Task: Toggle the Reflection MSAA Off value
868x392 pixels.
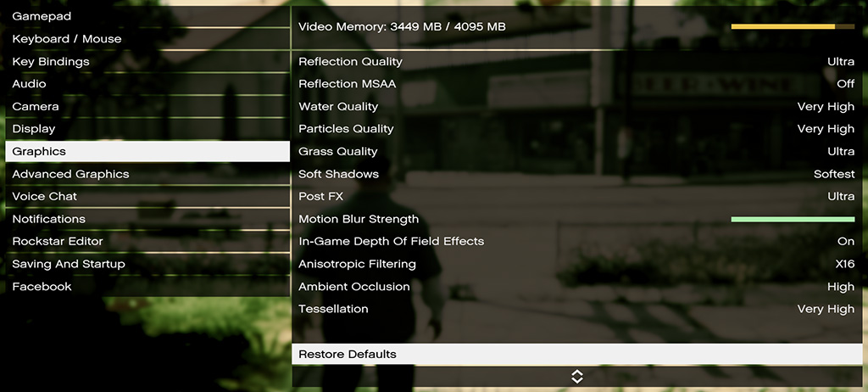Action: pyautogui.click(x=845, y=84)
